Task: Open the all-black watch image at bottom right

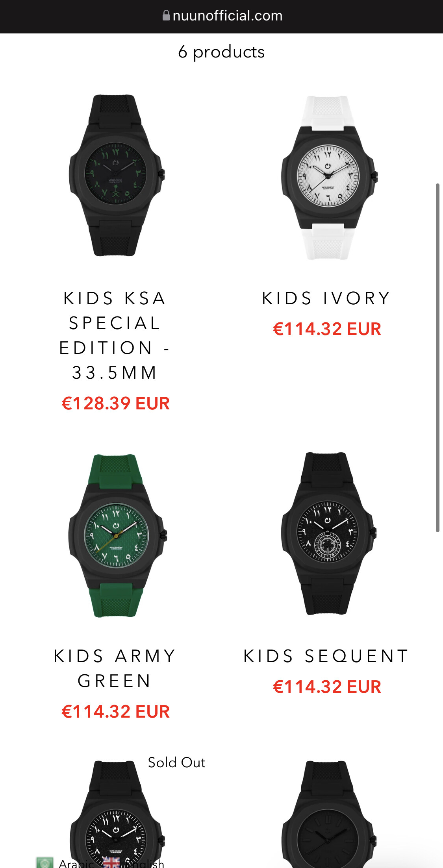Action: 328,814
